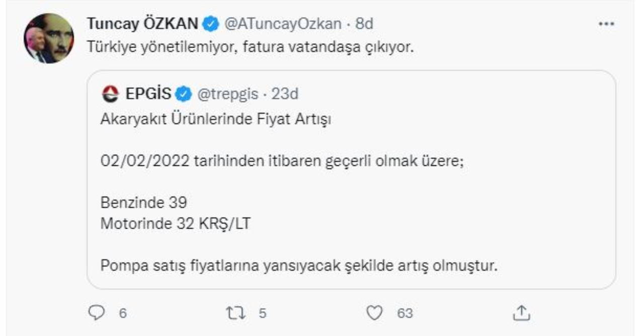Click the 8d tweet timestamp

click(x=364, y=24)
